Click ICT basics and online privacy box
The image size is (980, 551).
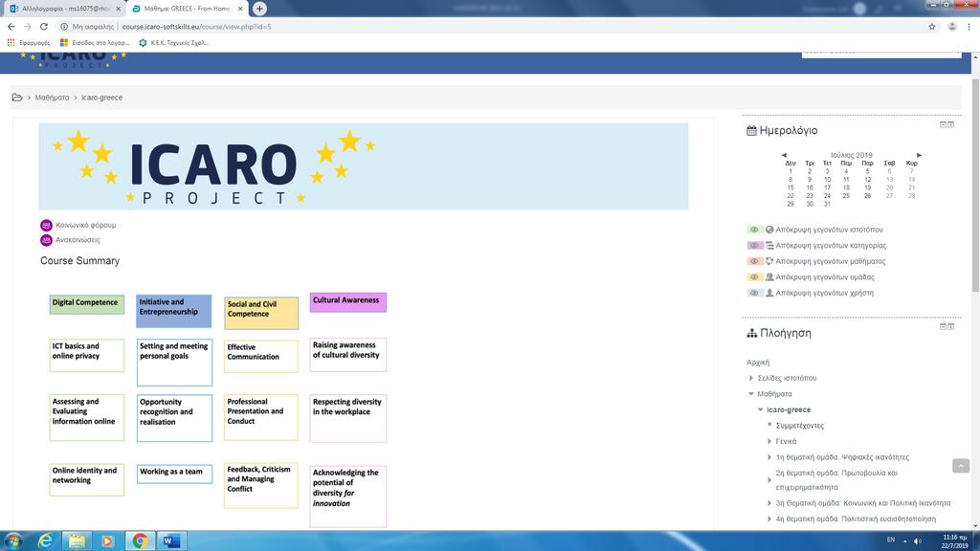tap(87, 356)
